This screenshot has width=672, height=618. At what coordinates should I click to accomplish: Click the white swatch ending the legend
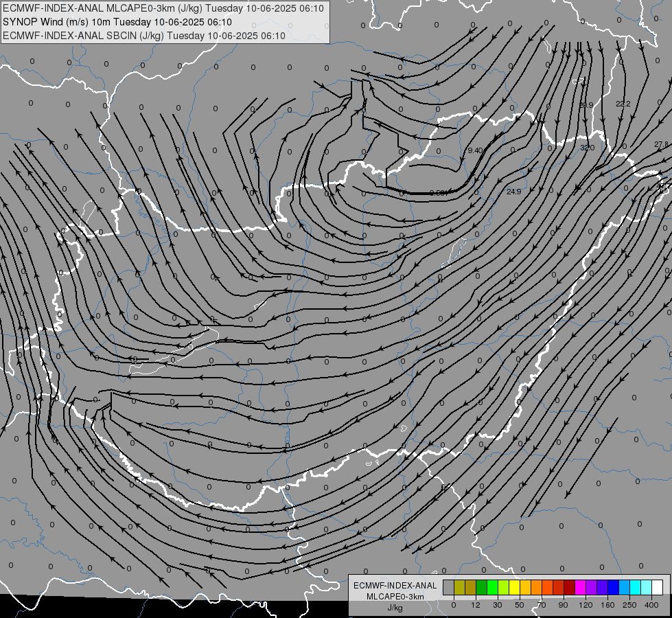point(657,587)
